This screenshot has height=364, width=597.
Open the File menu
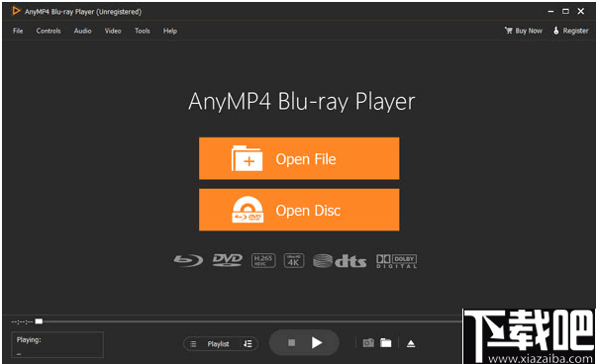click(x=18, y=31)
